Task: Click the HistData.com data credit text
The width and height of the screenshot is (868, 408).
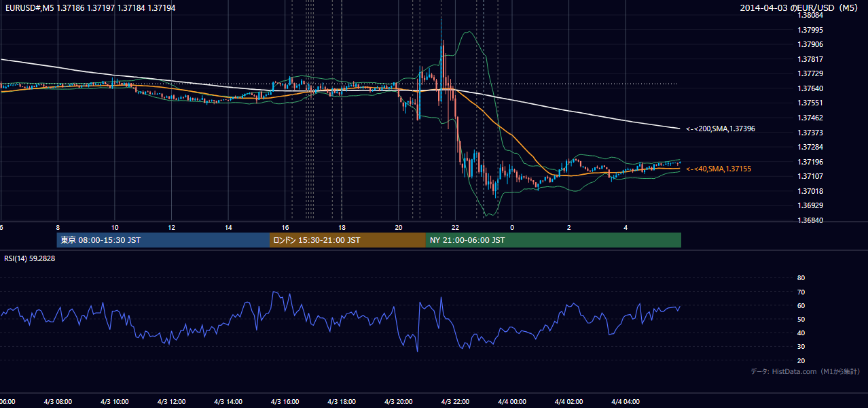Action: click(x=806, y=371)
